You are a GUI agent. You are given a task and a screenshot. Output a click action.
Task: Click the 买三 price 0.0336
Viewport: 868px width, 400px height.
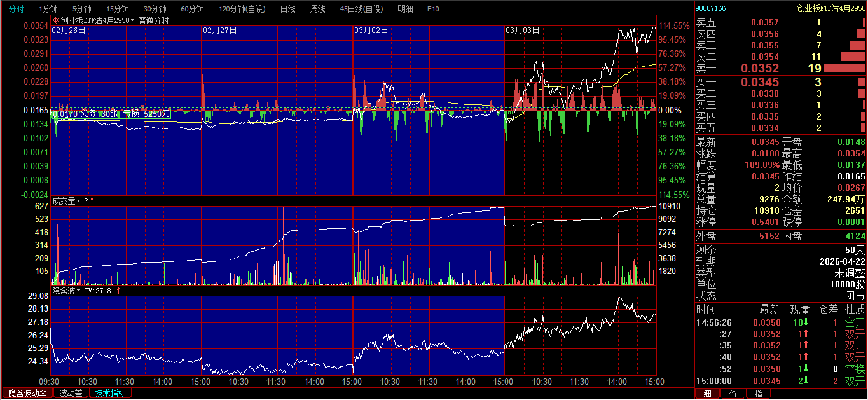click(765, 105)
